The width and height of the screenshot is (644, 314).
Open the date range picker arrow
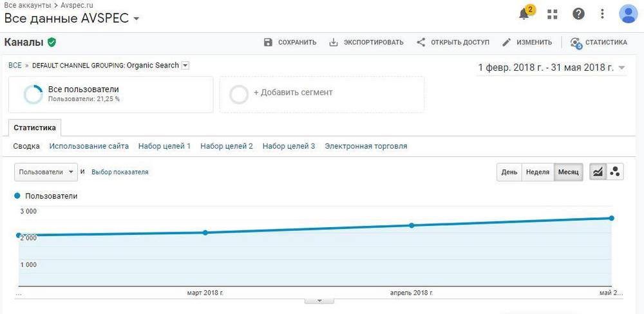[x=622, y=68]
